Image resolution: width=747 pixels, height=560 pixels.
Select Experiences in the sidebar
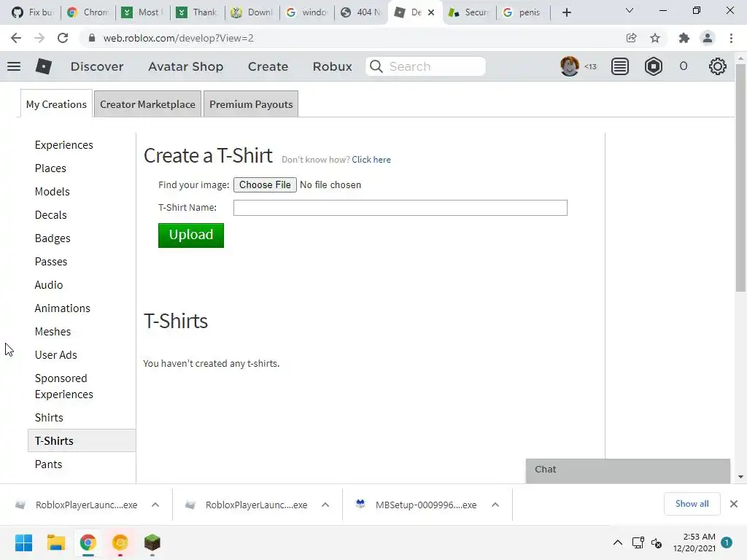64,145
